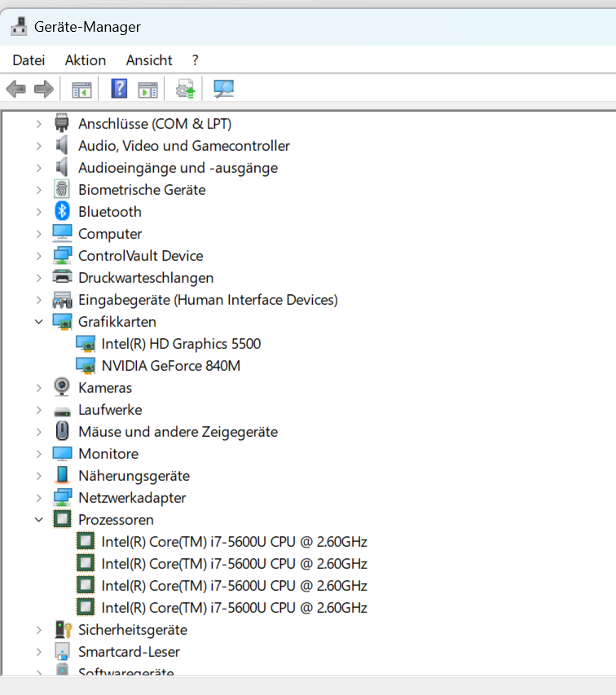Screen dimensions: 616x695
Task: Expand the Smartcard-Leser chevron
Action: [x=39, y=652]
